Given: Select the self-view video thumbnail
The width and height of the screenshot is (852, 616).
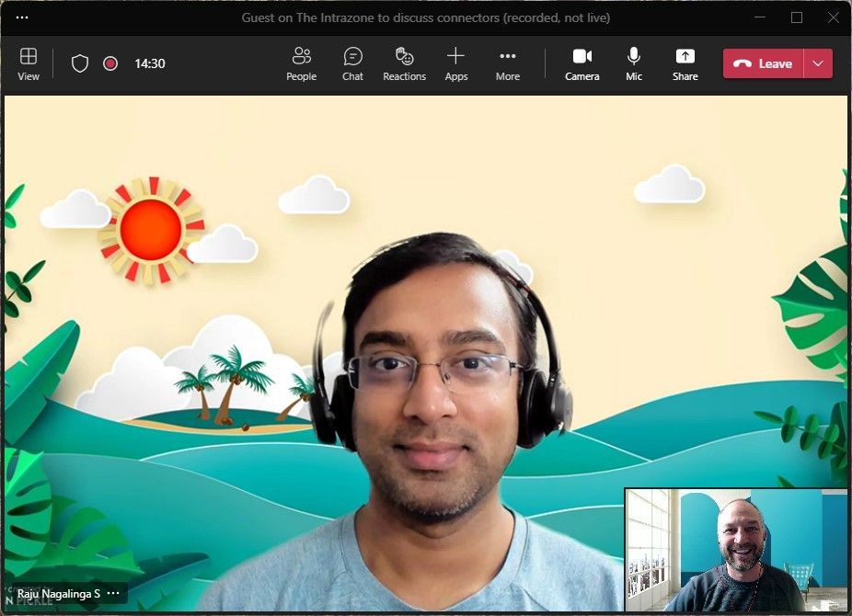Looking at the screenshot, I should [x=736, y=550].
